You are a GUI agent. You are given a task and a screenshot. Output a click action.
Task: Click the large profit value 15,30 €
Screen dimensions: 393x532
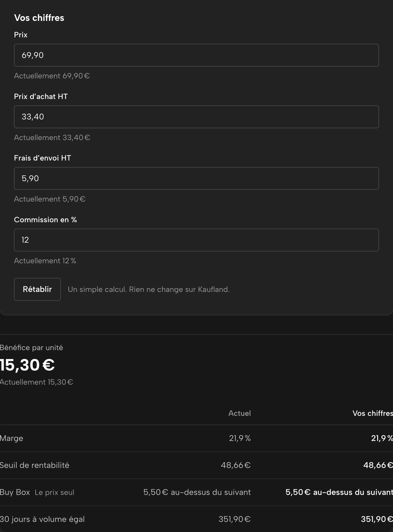click(x=27, y=365)
